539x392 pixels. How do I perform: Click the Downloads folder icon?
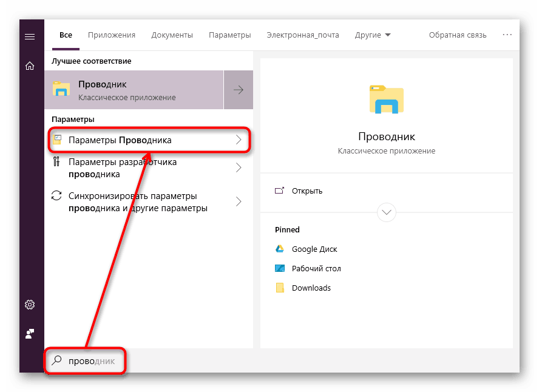(x=280, y=288)
